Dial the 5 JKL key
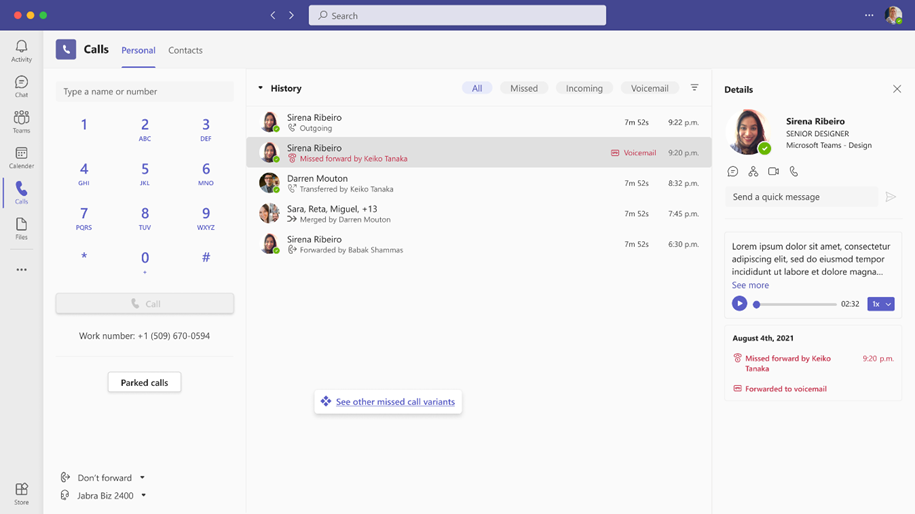 point(145,173)
